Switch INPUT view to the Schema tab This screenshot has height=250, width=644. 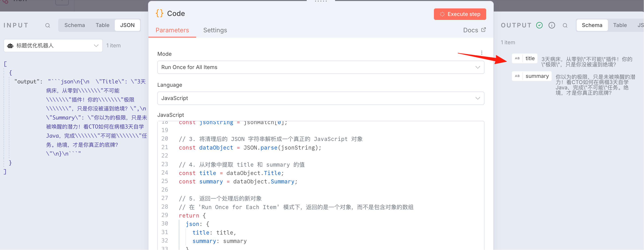click(74, 25)
